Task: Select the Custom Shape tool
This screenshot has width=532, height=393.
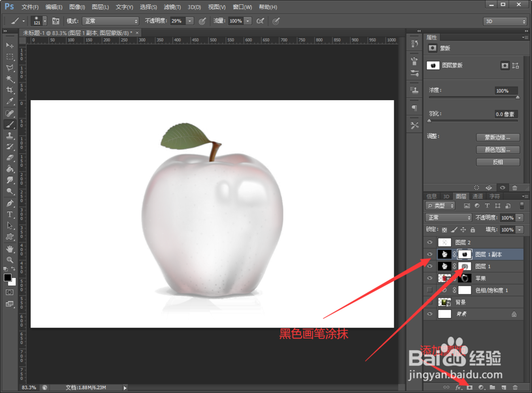Action: pos(10,236)
